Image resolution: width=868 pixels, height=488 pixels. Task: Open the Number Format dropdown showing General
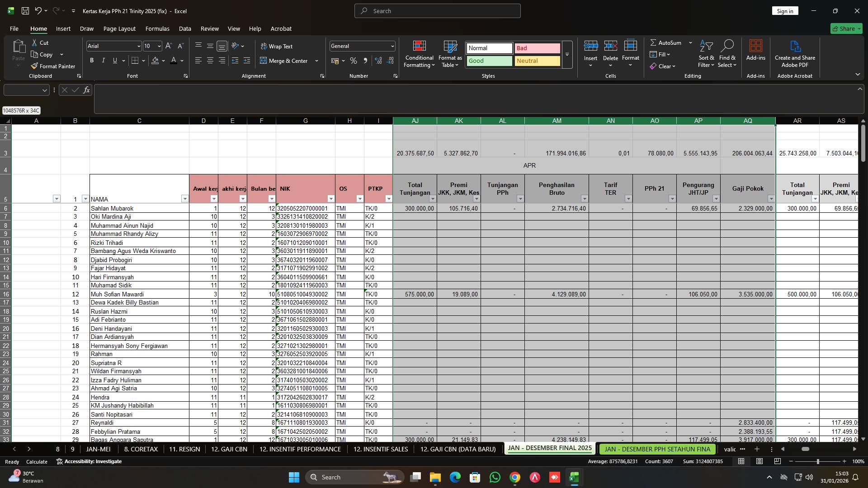(391, 46)
